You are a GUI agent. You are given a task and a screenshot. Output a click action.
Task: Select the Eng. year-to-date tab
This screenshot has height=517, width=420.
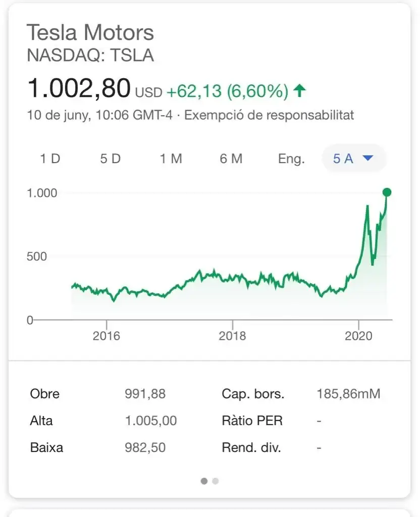[x=291, y=159]
